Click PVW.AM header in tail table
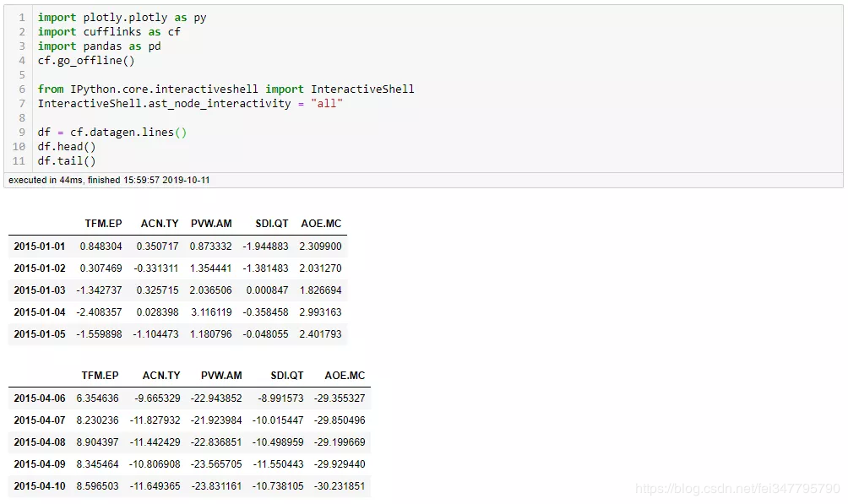This screenshot has height=504, width=848. click(221, 376)
